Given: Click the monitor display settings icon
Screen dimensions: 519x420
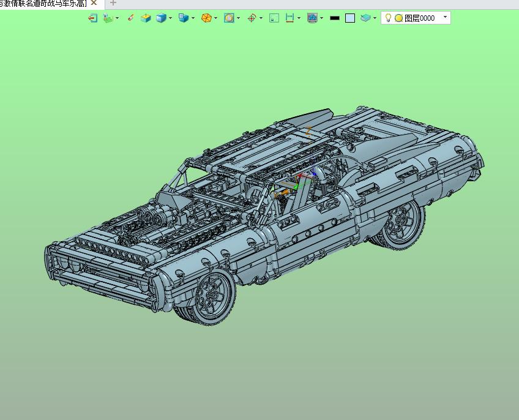Looking at the screenshot, I should coord(312,18).
